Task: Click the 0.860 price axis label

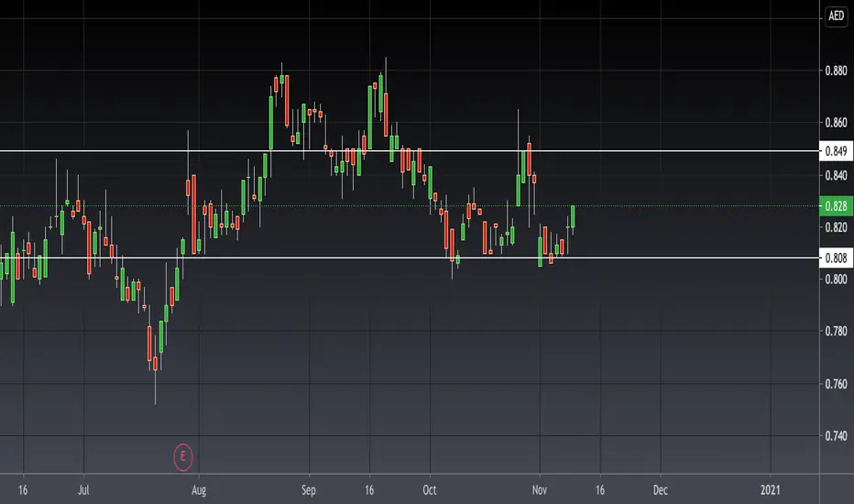Action: [836, 123]
